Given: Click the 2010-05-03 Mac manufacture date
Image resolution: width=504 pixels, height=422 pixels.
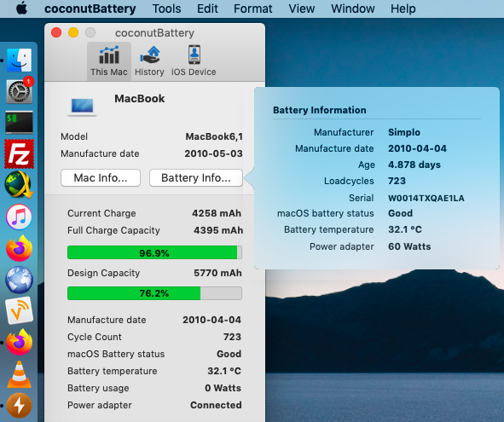Looking at the screenshot, I should tap(213, 153).
